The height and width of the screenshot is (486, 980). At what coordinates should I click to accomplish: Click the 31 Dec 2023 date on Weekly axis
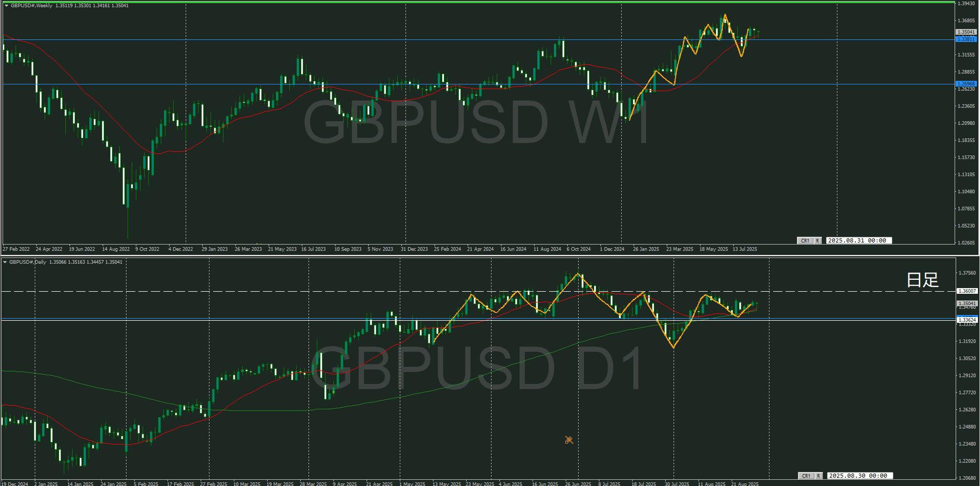pos(414,249)
